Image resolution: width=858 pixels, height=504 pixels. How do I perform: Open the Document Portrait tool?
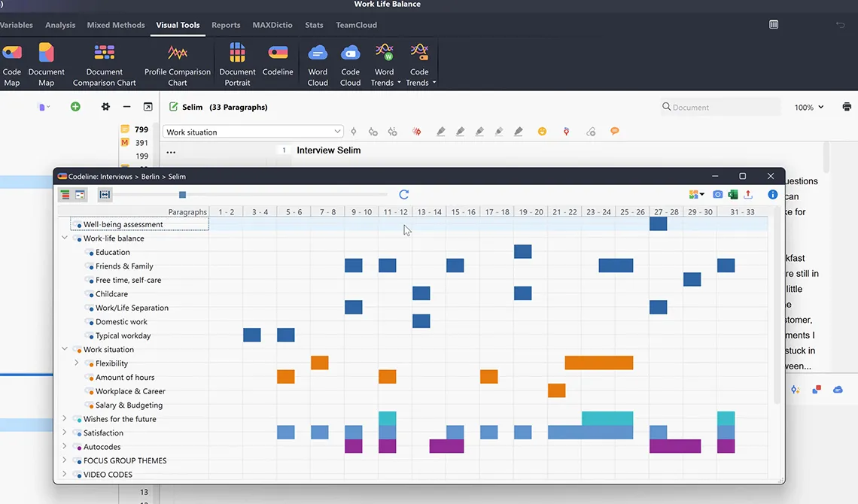click(237, 65)
